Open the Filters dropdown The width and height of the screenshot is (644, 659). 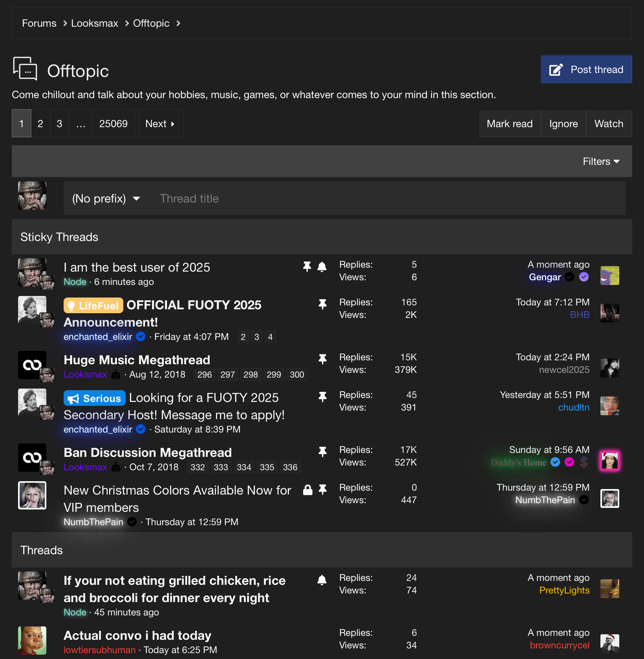point(601,161)
